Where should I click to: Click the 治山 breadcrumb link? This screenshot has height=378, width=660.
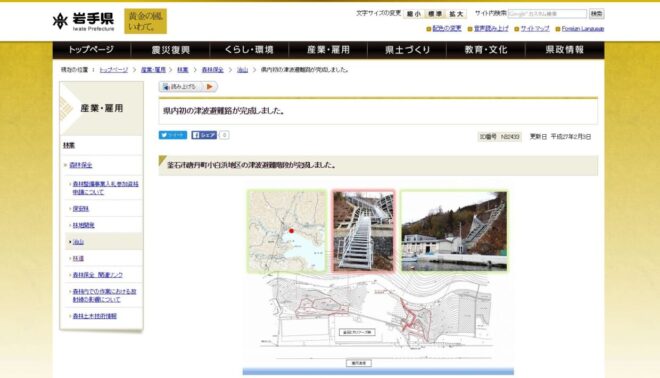click(x=242, y=70)
